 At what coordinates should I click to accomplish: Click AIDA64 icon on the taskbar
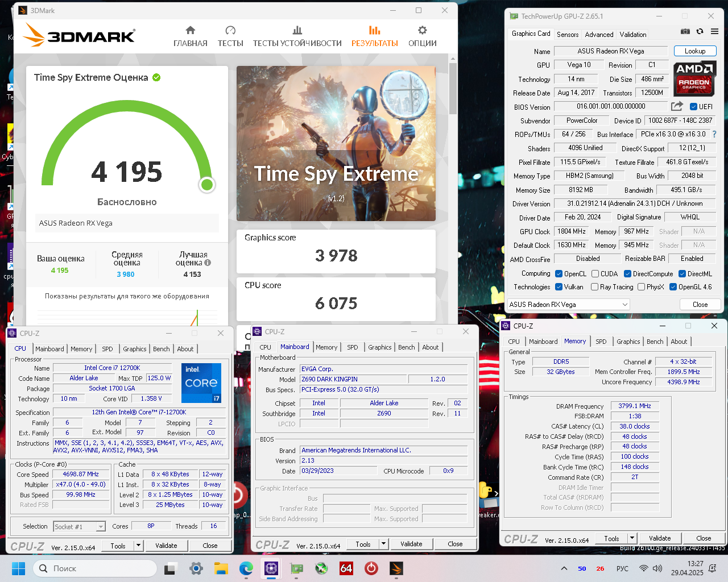(x=346, y=568)
